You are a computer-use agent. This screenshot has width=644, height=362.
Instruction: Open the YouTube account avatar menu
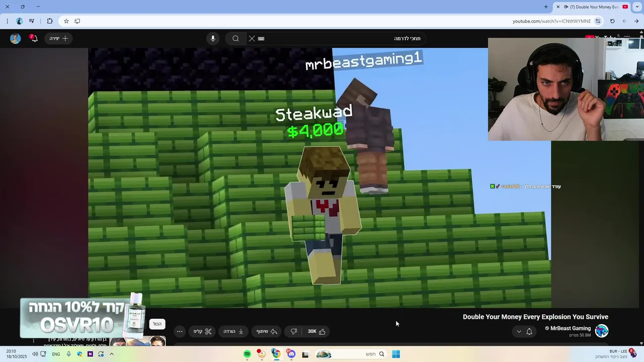15,38
